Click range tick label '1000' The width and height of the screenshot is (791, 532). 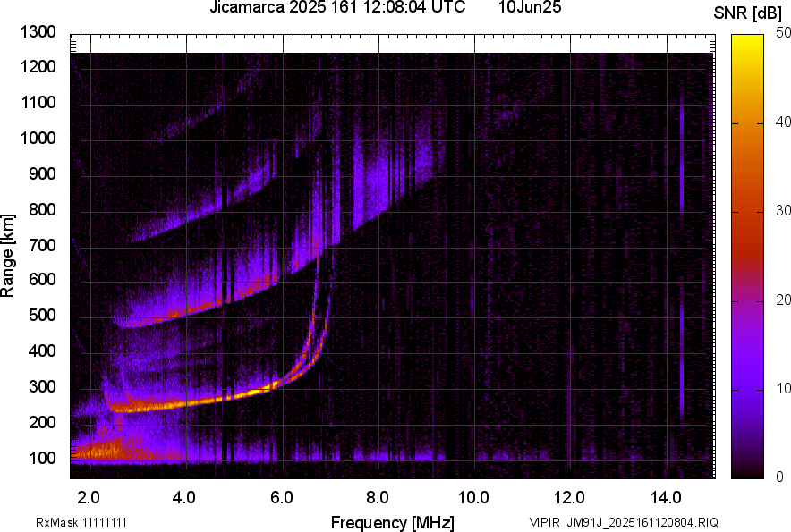pyautogui.click(x=38, y=139)
